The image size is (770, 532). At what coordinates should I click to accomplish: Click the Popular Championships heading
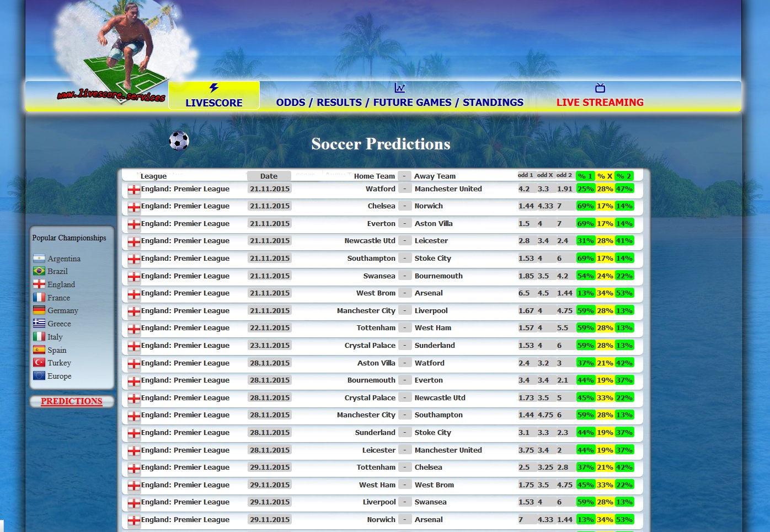pyautogui.click(x=69, y=238)
